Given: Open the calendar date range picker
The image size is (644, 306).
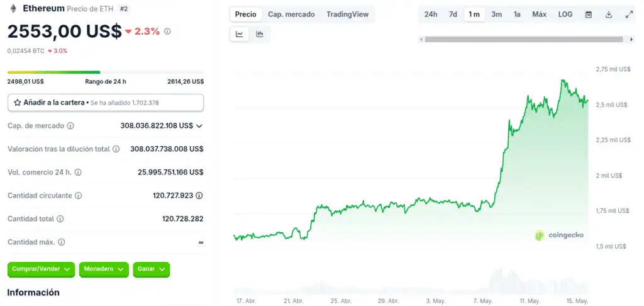Looking at the screenshot, I should 589,14.
